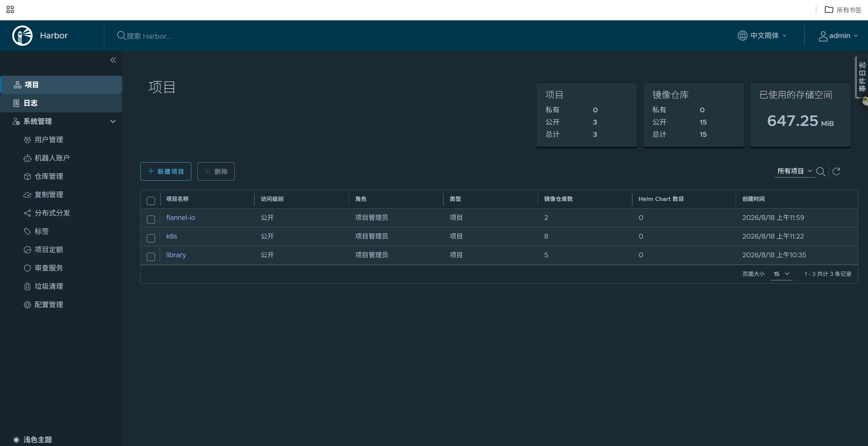This screenshot has width=868, height=446.
Task: Change the 页面大小 page size dropdown
Action: click(782, 274)
